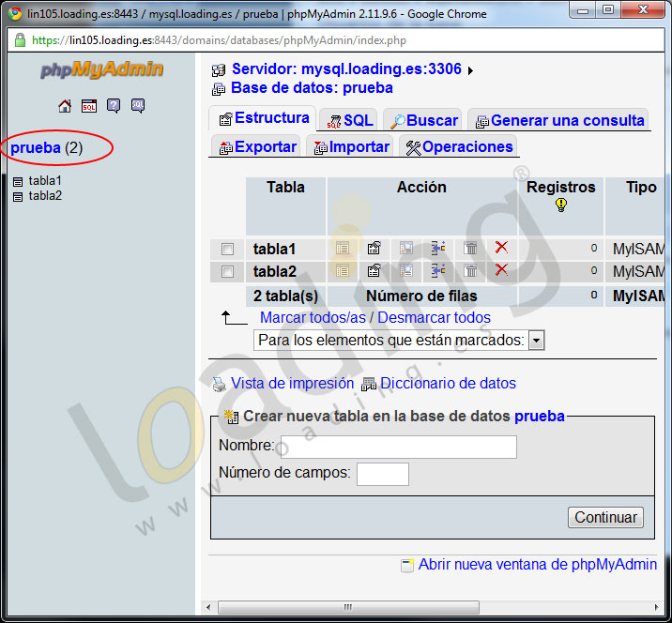This screenshot has height=623, width=672.
Task: Open 'Vista de impresión' link
Action: [292, 383]
